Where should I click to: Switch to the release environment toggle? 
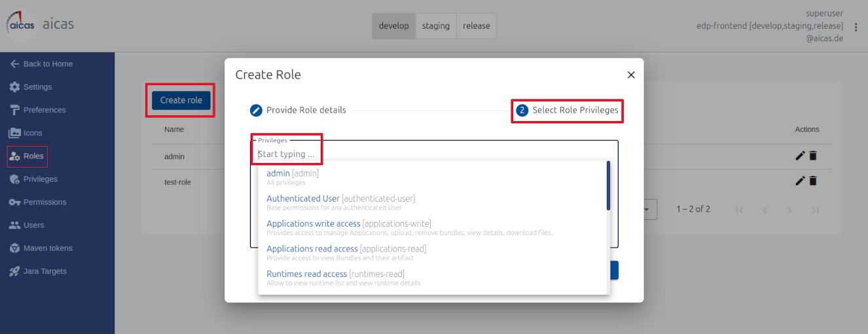476,26
